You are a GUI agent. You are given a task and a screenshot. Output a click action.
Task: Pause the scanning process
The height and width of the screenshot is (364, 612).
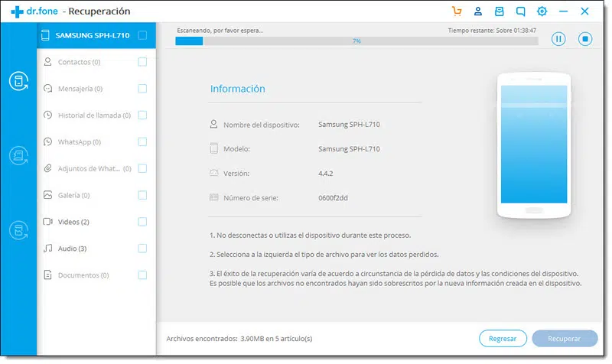(x=558, y=39)
